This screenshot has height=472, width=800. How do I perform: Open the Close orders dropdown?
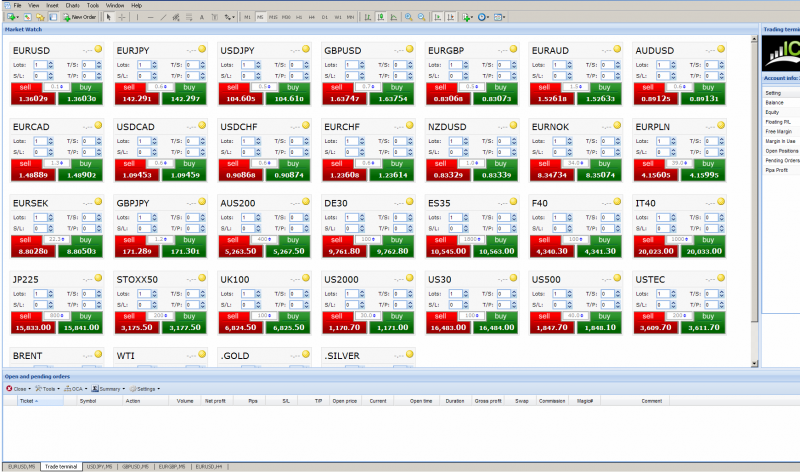pyautogui.click(x=18, y=389)
